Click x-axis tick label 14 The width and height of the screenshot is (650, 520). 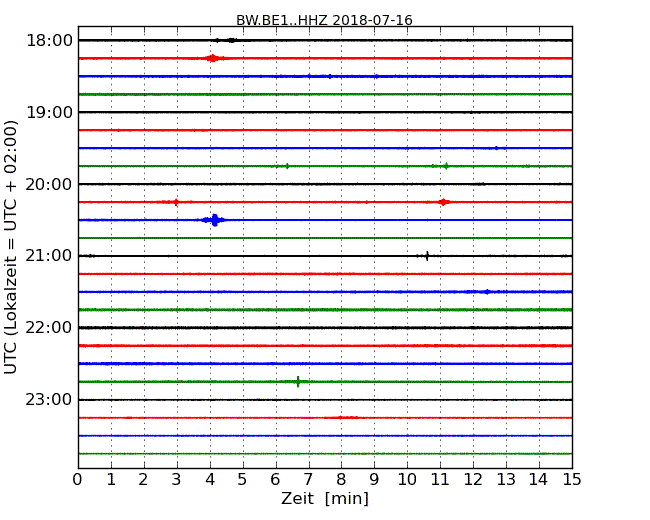[x=539, y=480]
